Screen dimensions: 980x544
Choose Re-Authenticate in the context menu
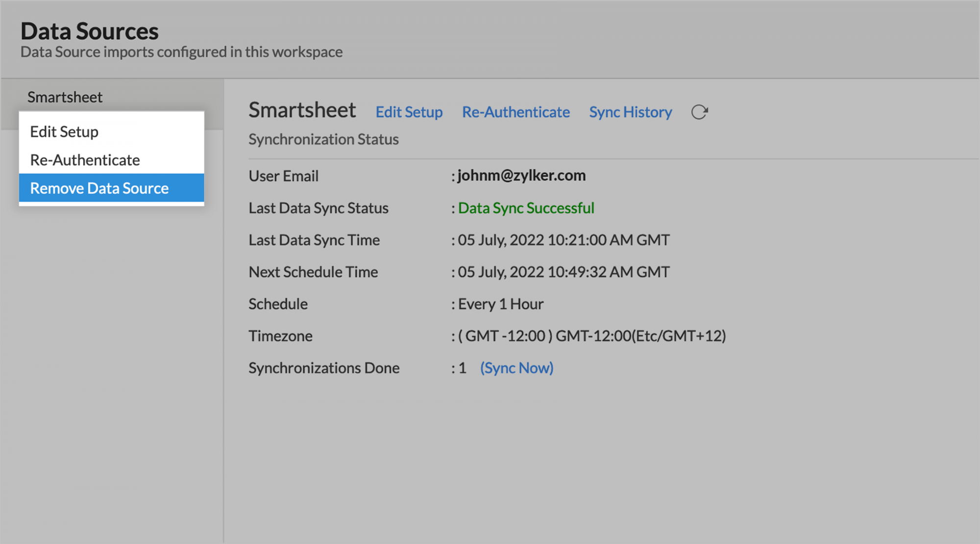(111, 160)
